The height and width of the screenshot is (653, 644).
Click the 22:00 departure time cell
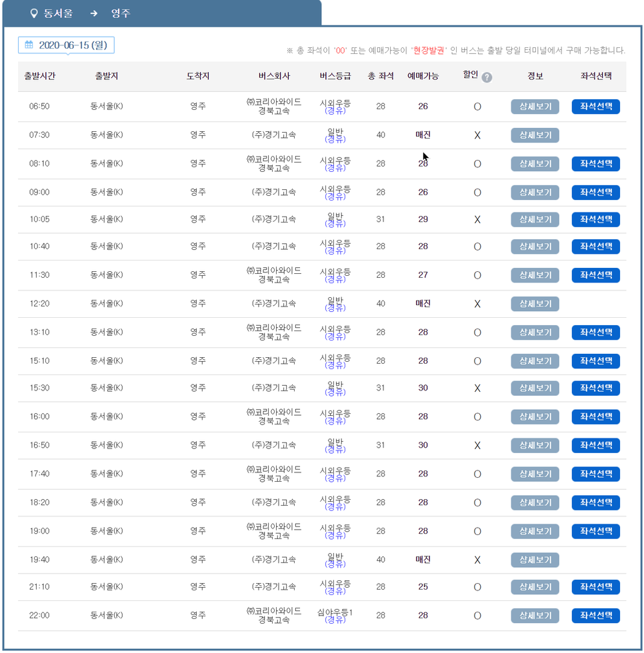[x=39, y=616]
